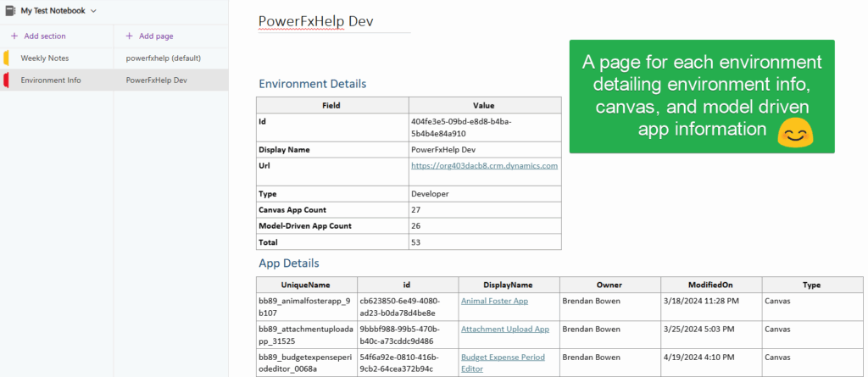The width and height of the screenshot is (868, 377).
Task: Select the Environment Info section
Action: [57, 80]
